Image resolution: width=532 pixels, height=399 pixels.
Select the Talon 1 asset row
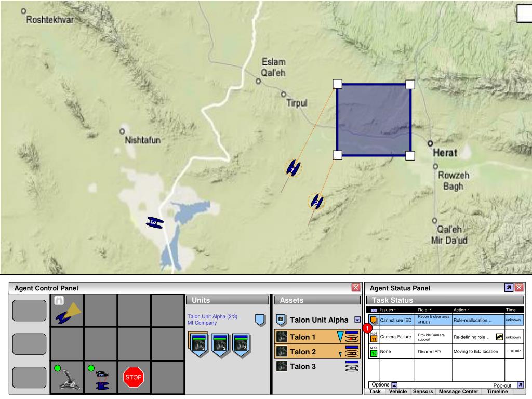tap(317, 337)
